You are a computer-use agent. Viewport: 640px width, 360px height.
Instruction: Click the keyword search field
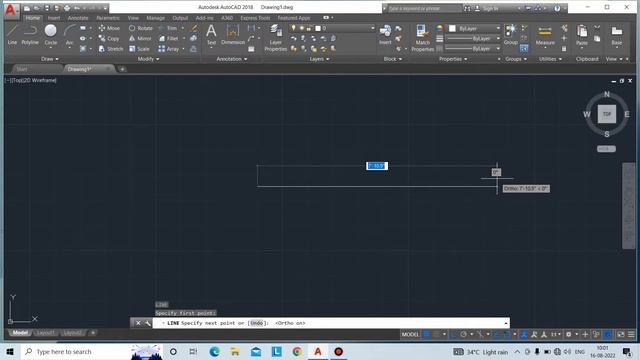(424, 8)
